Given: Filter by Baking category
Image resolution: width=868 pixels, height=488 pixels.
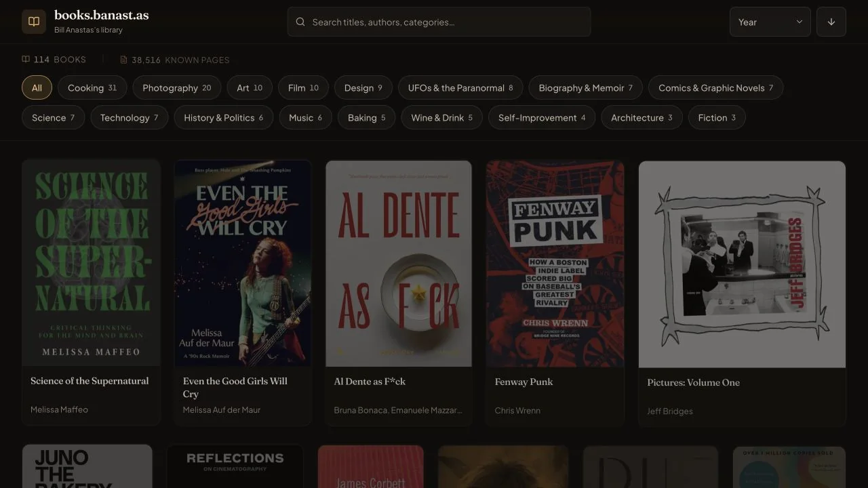Looking at the screenshot, I should tap(366, 117).
